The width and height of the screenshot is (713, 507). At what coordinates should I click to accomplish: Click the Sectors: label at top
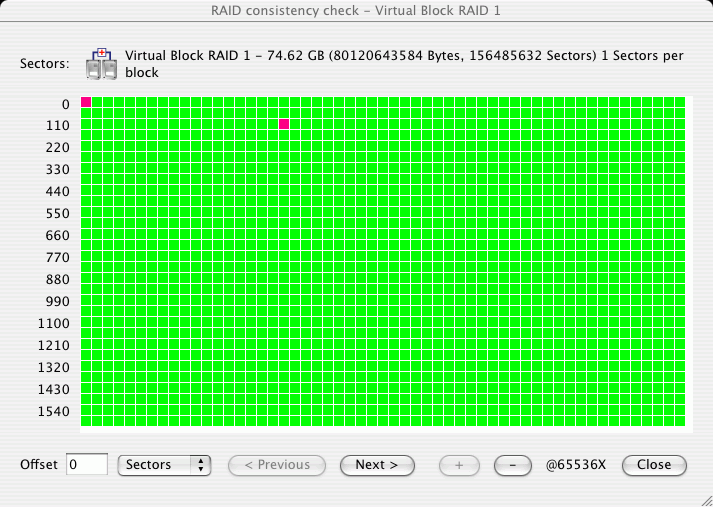[x=45, y=64]
